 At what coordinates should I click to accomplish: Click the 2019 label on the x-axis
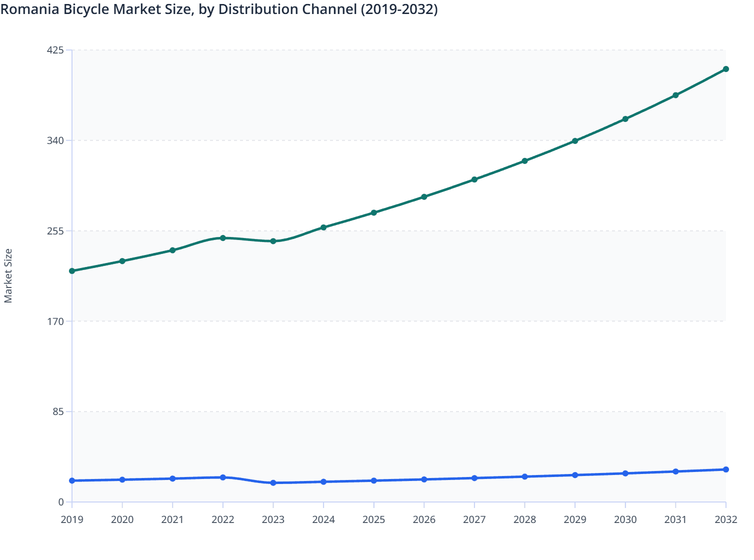[71, 520]
